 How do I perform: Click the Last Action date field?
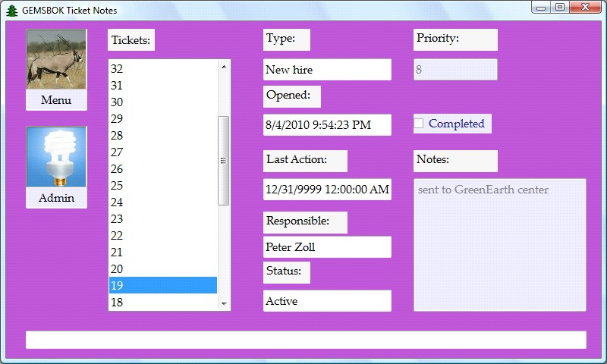click(x=327, y=189)
